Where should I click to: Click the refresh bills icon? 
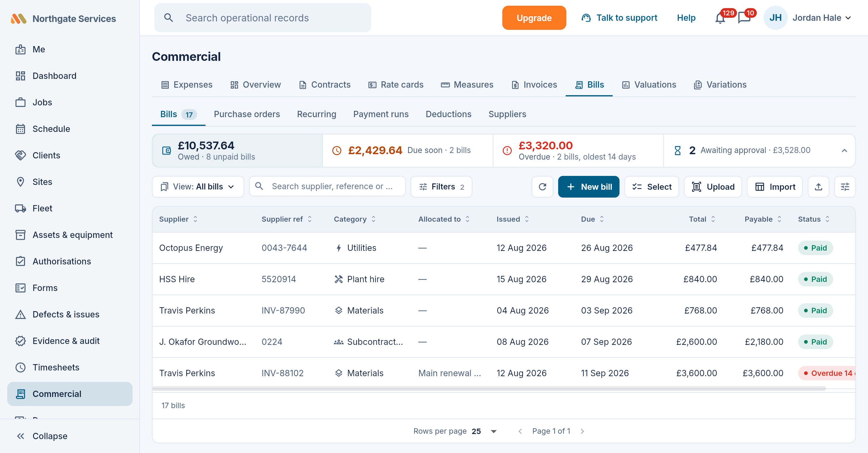pyautogui.click(x=542, y=186)
